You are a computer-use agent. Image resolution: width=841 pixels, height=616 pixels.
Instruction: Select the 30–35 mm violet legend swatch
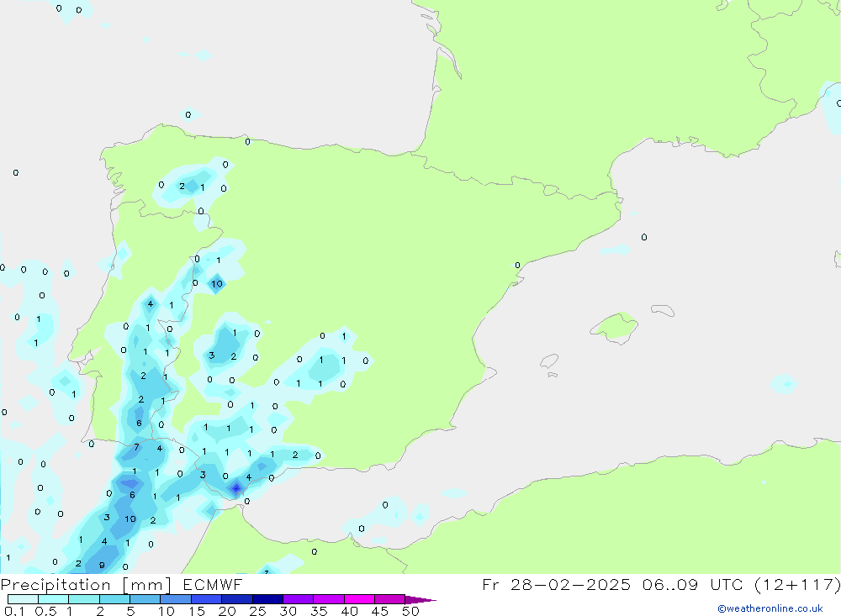tap(299, 599)
